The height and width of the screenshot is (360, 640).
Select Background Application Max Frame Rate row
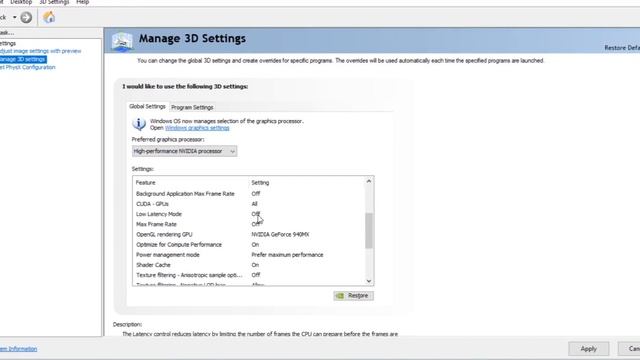tap(248, 193)
